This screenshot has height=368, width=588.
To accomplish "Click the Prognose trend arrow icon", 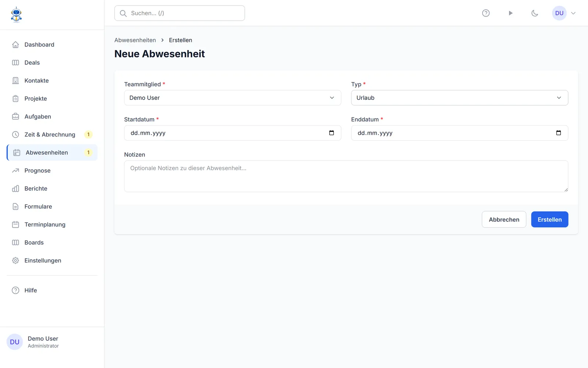I will (15, 171).
